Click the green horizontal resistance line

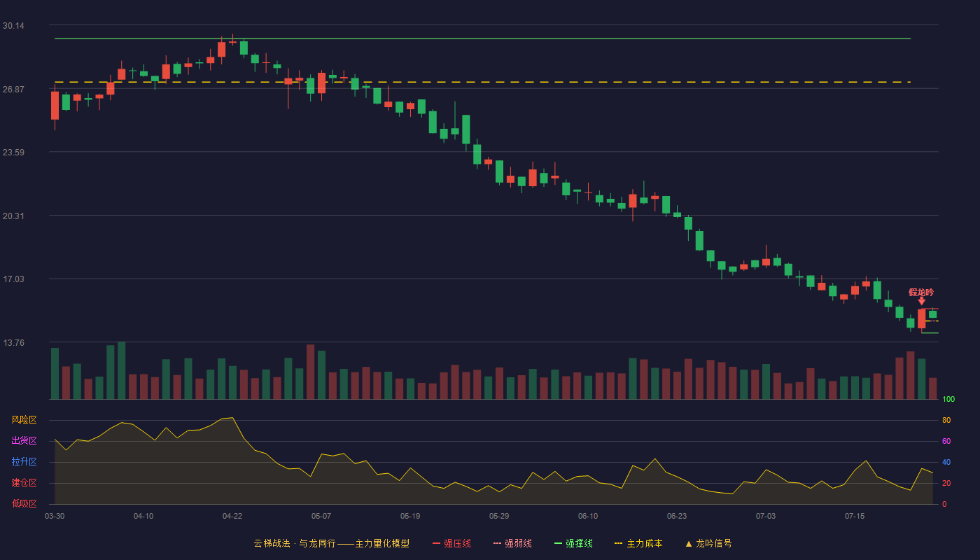482,38
